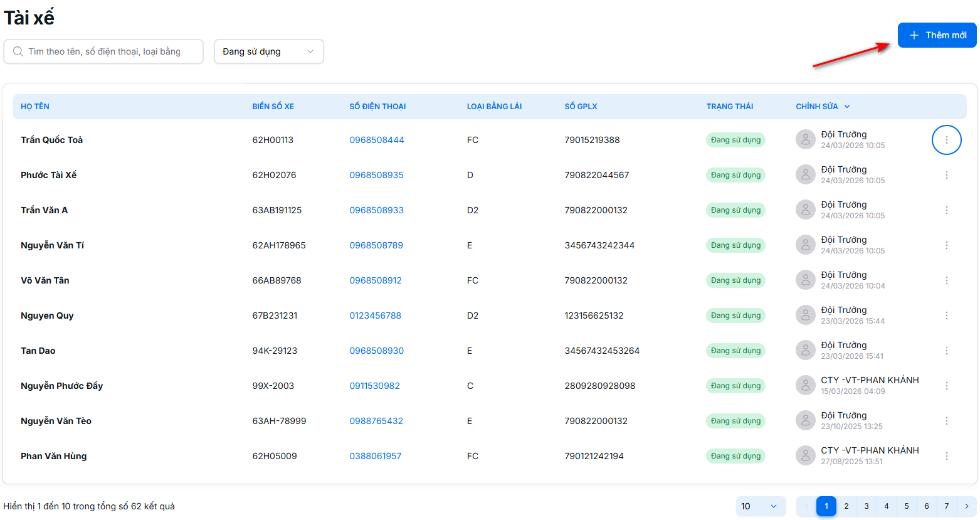Open the kebab menu for Nguyen Quy
Screen dimensions: 980x520
click(x=946, y=316)
